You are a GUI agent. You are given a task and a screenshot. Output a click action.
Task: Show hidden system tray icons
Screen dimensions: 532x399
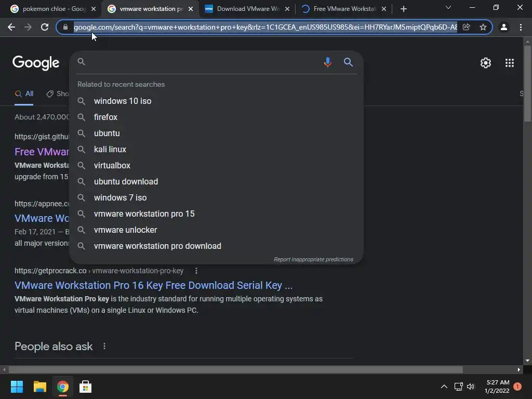click(444, 387)
